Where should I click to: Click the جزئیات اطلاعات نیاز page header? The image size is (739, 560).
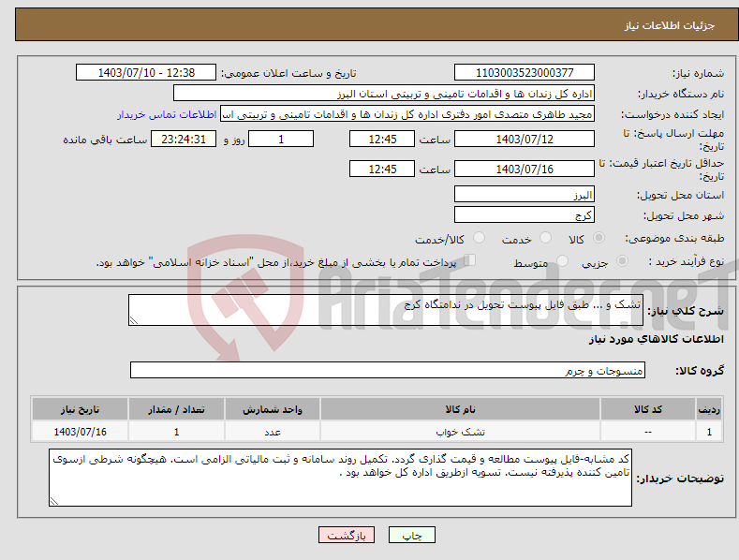[x=670, y=25]
